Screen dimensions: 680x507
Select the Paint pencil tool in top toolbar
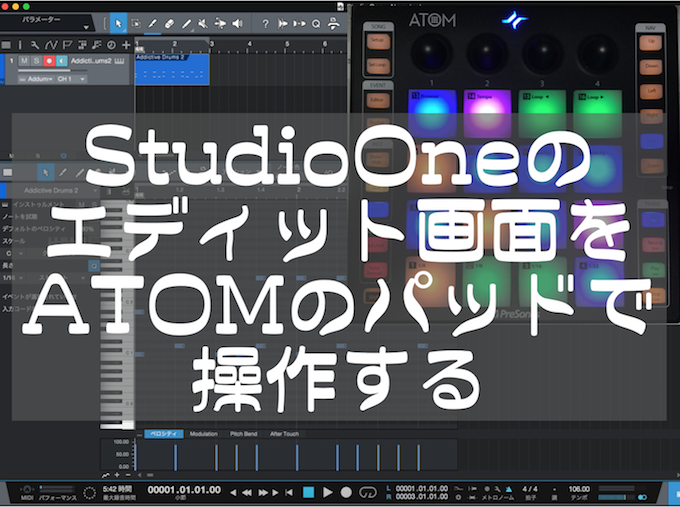tap(152, 23)
